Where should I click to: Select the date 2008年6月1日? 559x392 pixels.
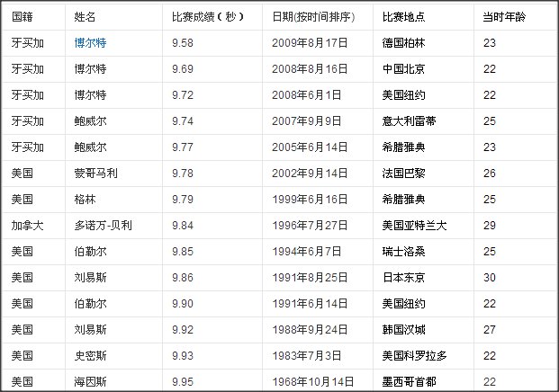point(307,95)
